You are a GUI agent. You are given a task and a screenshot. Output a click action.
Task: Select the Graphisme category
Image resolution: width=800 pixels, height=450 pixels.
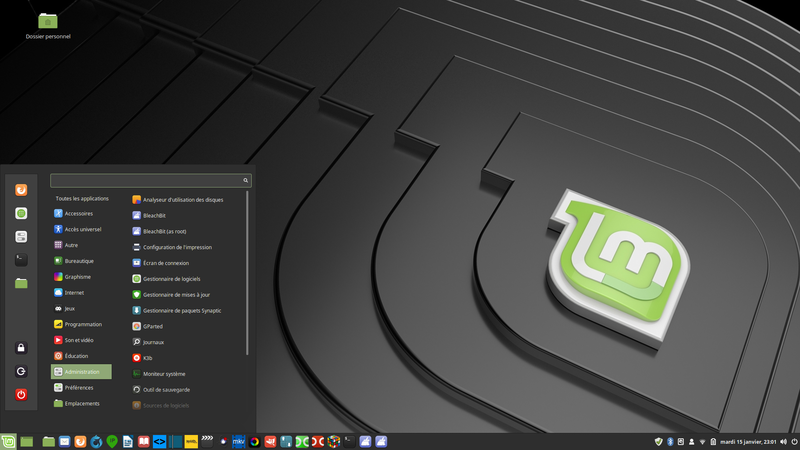[82, 277]
